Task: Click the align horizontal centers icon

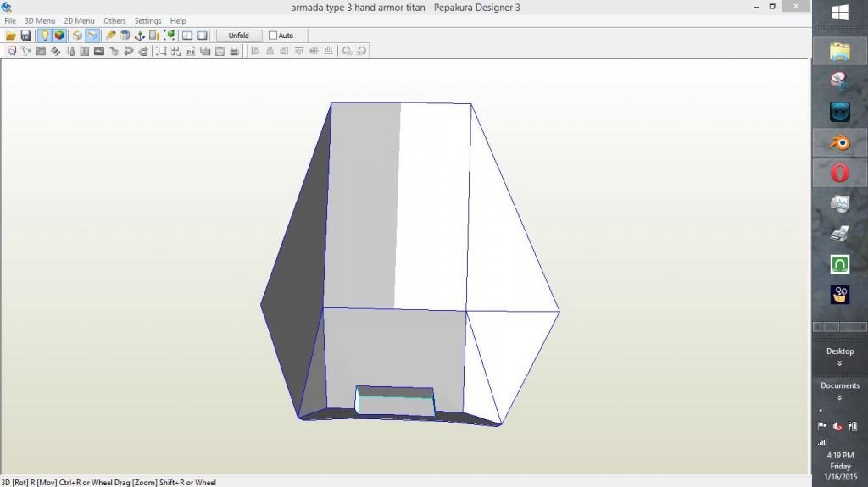Action: point(270,51)
